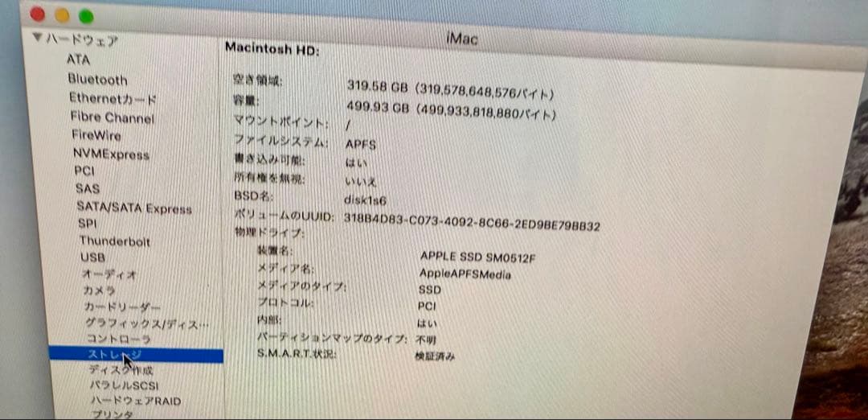Open the Ethernetカード entry

click(x=113, y=99)
